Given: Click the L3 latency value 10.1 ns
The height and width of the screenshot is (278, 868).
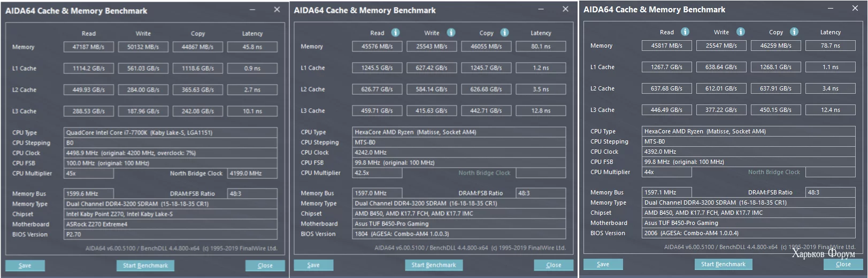Looking at the screenshot, I should point(252,111).
